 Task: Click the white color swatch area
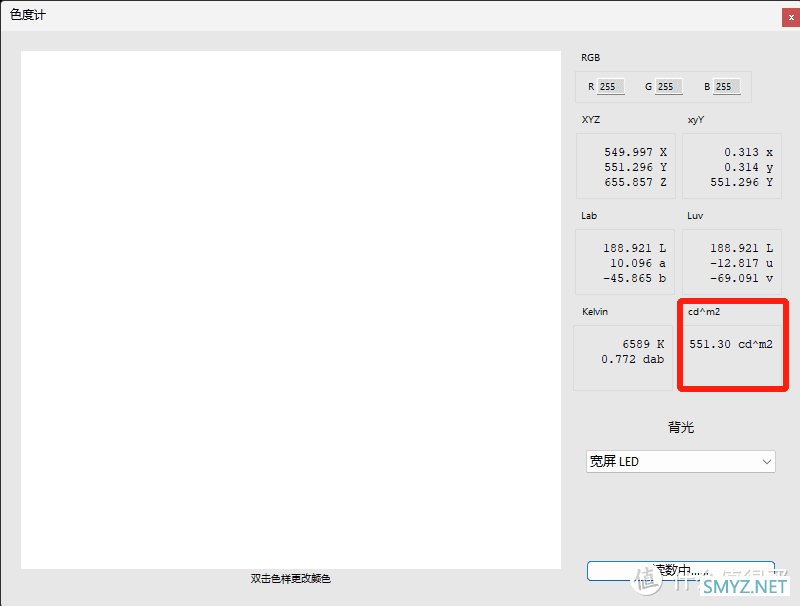click(x=291, y=310)
